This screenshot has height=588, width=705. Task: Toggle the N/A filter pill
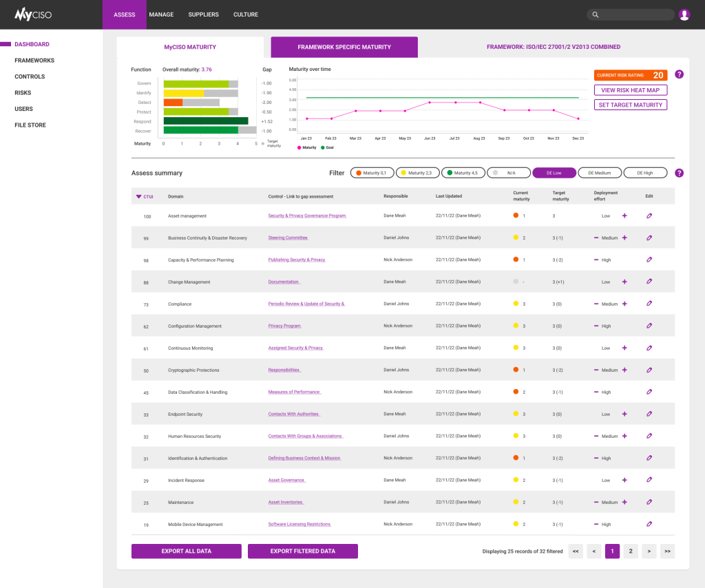coord(508,173)
